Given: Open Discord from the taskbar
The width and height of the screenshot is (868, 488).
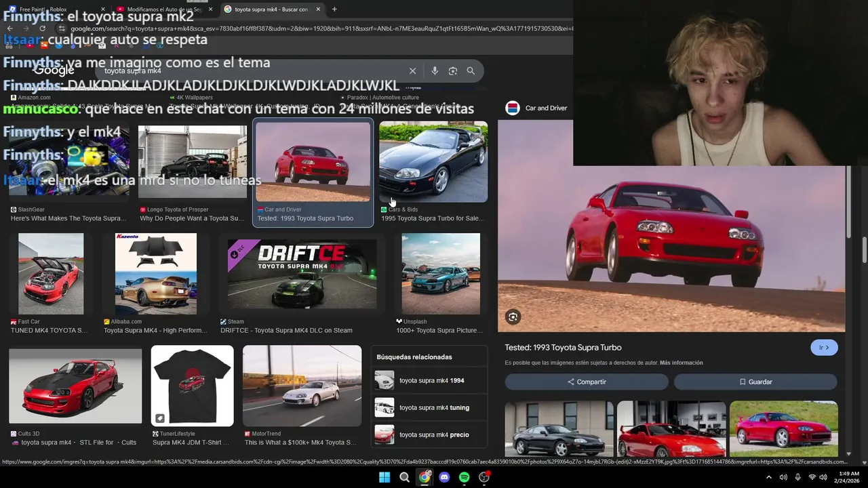Looking at the screenshot, I should pos(444,477).
